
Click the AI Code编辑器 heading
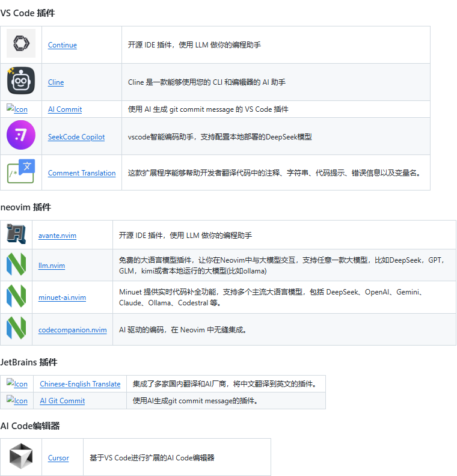tap(30, 426)
